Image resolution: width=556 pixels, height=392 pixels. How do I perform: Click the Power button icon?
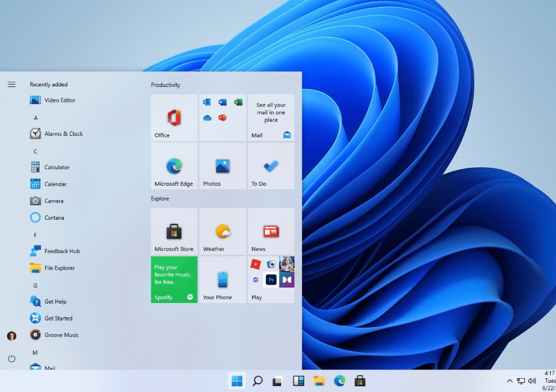(12, 359)
